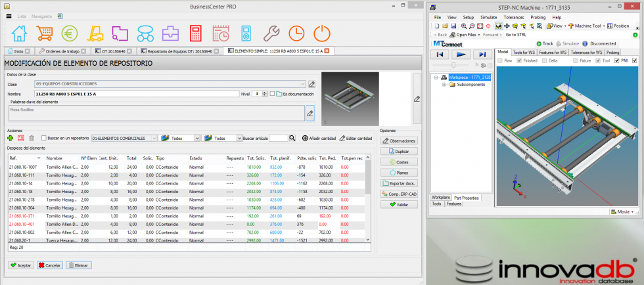
Task: Click the zoom in icon in STEP-NC toolbar
Action: point(464,26)
